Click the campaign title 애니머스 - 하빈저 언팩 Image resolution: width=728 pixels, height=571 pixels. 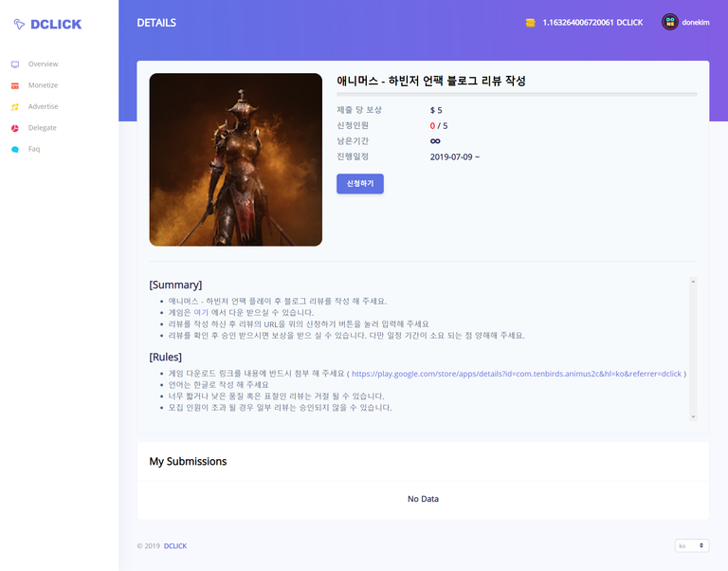[431, 81]
